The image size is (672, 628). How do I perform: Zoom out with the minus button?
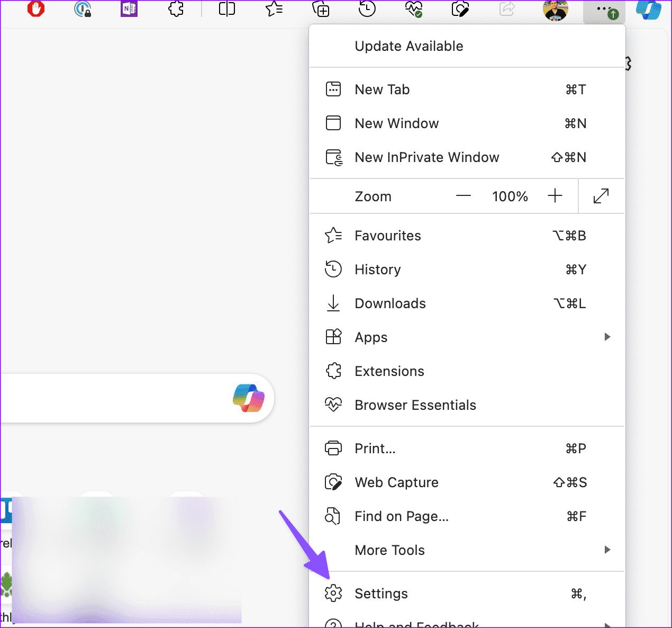(464, 196)
